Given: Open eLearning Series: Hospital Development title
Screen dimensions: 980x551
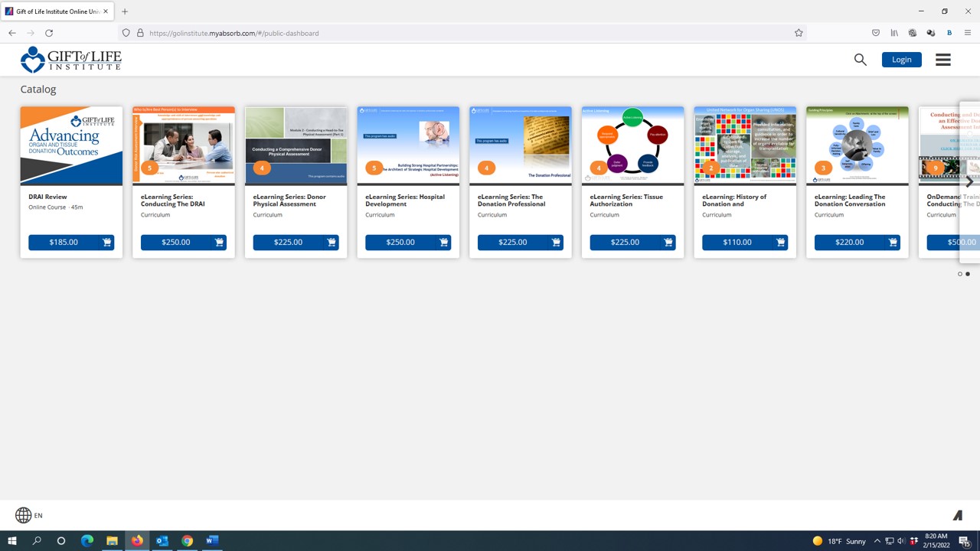Looking at the screenshot, I should pos(405,201).
